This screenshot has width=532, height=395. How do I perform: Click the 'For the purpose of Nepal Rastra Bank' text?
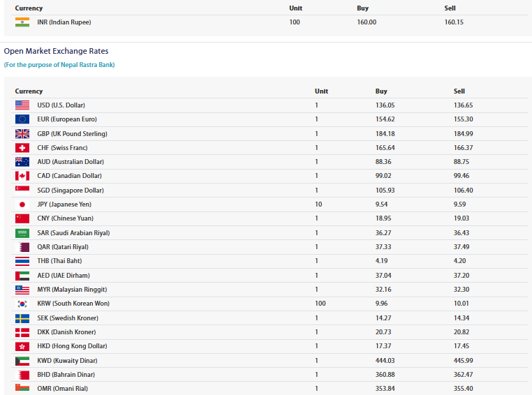59,65
